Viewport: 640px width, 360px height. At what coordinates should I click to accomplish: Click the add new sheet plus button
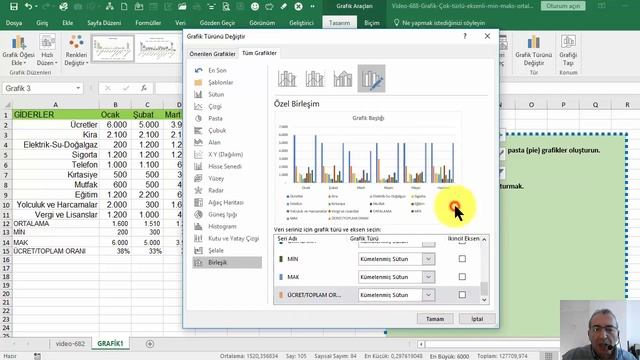coord(150,344)
